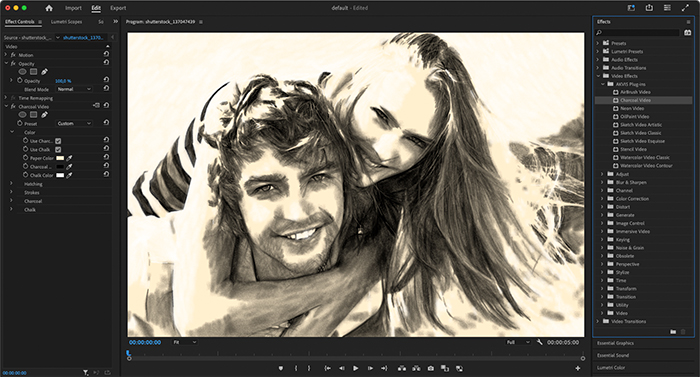The image size is (700, 377).
Task: Open Charcoal Video setup dialog icon
Action: click(96, 105)
